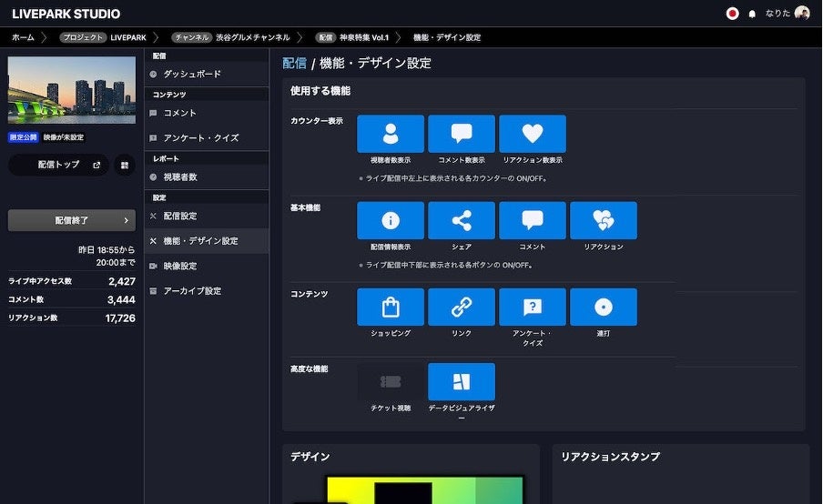Click the QR code icon button

pos(125,166)
